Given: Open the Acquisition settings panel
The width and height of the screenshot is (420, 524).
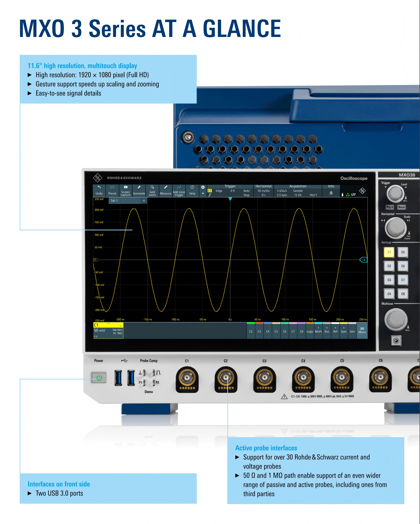Looking at the screenshot, I should click(298, 191).
